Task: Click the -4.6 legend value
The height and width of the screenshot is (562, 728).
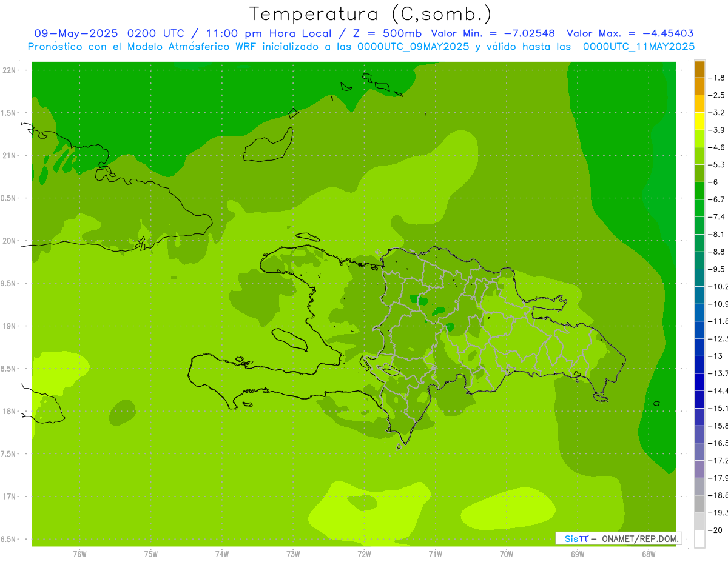Action: 717,147
